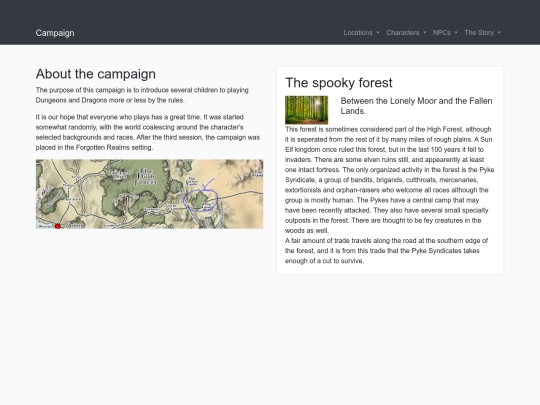Click the spooky forest photo thumbnail
The height and width of the screenshot is (405, 540).
pos(307,110)
